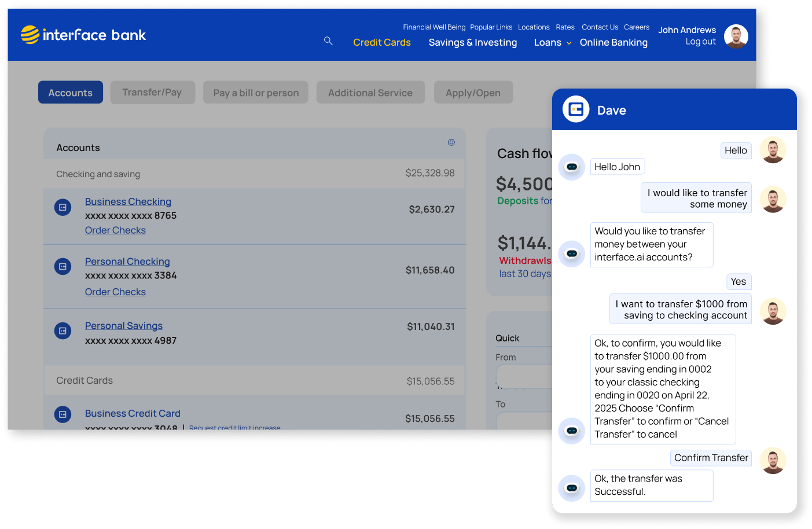Open the Credit Cards menu item
Image resolution: width=812 pixels, height=529 pixels.
click(x=382, y=43)
